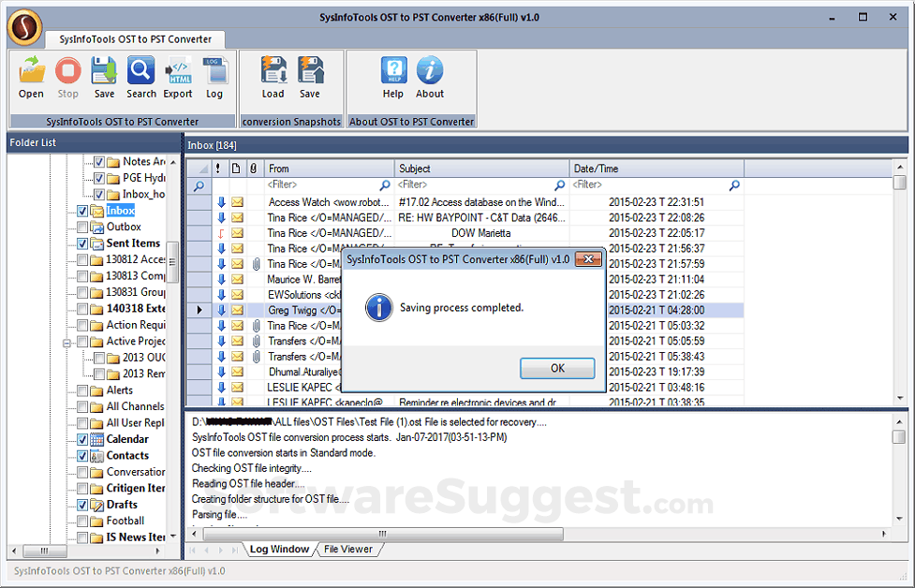Check the All Channels folder checkbox
This screenshot has height=588, width=915.
[x=82, y=406]
